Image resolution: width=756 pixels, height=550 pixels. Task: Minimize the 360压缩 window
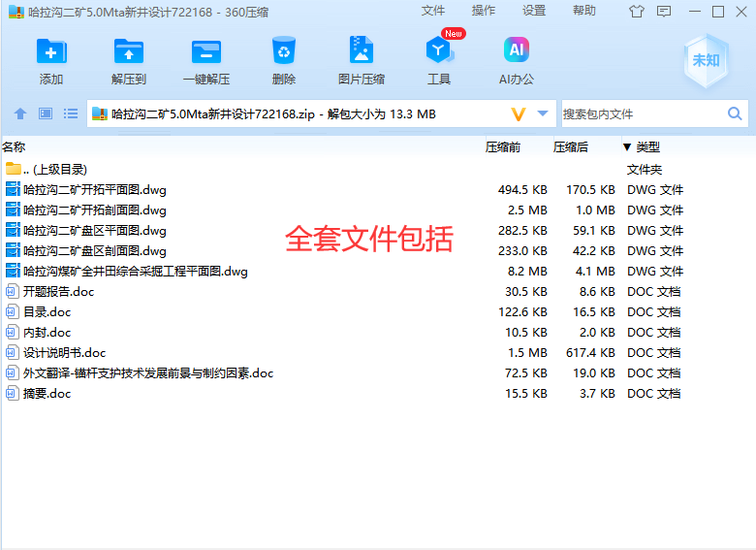pos(695,12)
